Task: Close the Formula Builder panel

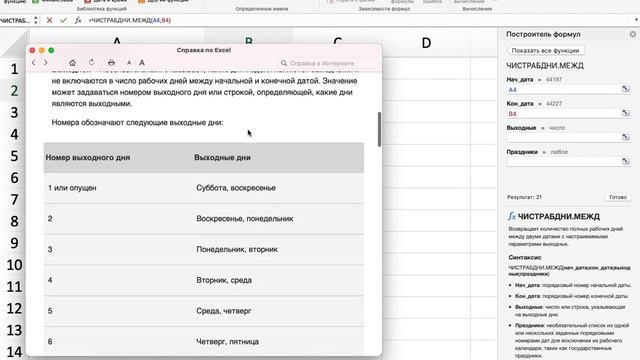Action: [x=633, y=34]
